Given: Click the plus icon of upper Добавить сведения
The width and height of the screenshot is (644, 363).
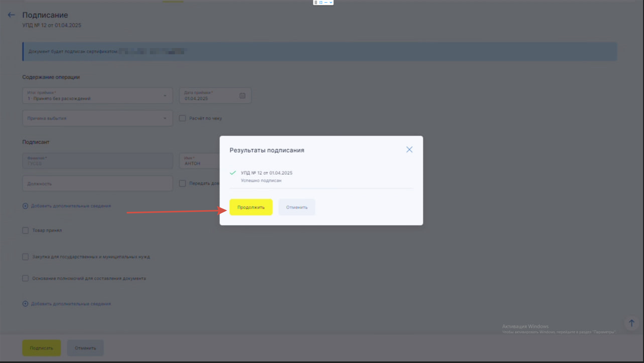Looking at the screenshot, I should (25, 206).
